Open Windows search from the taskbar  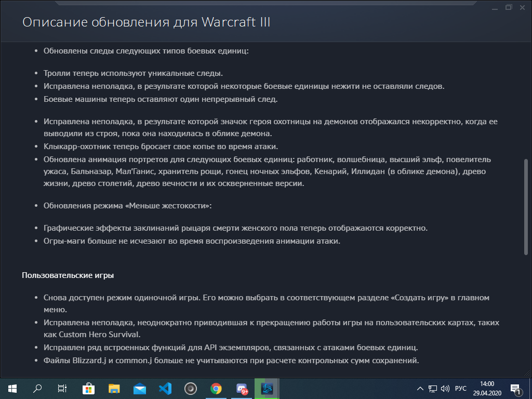pos(37,389)
